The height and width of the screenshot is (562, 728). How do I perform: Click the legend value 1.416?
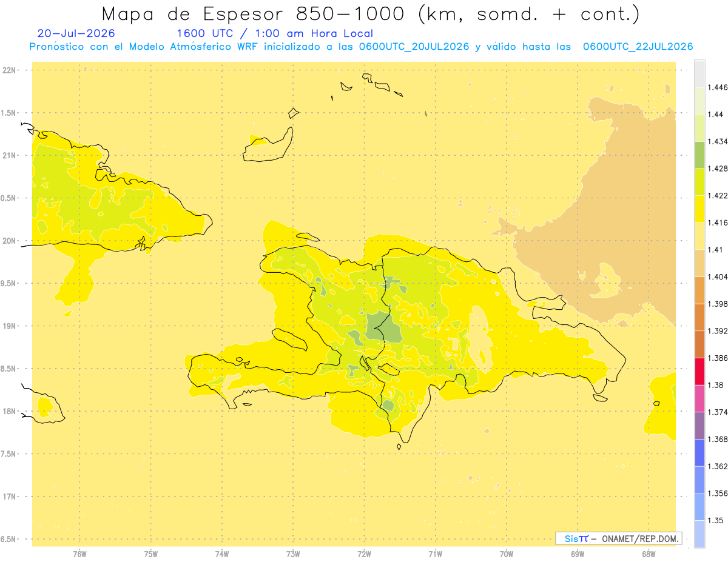click(x=718, y=222)
